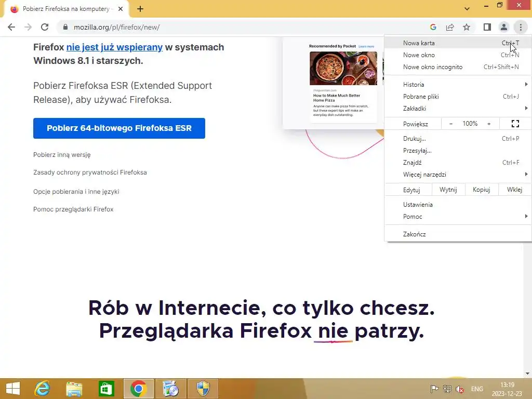Expand the Historia submenu
The height and width of the screenshot is (399, 532).
[x=458, y=85]
